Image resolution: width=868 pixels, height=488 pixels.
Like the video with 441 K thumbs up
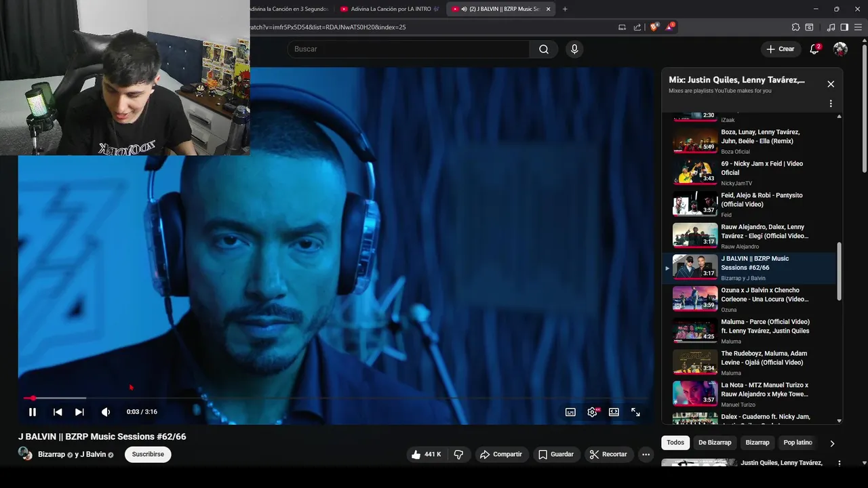tap(426, 454)
